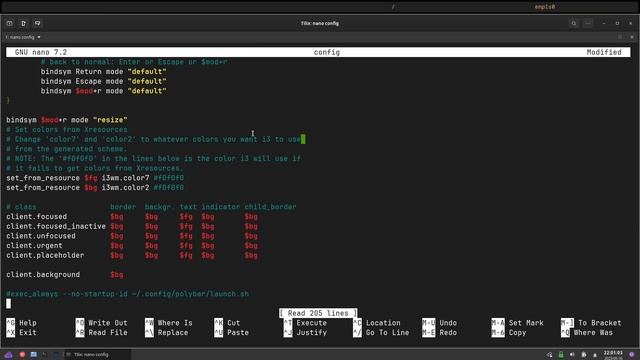This screenshot has height=360, width=640.
Task: Click the '^X Exit' shortcut label
Action: pyautogui.click(x=22, y=333)
